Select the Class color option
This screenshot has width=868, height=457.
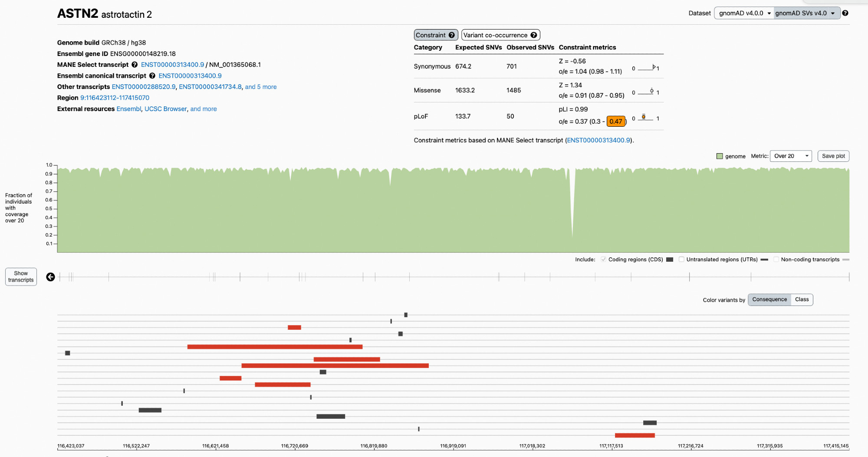coord(802,299)
